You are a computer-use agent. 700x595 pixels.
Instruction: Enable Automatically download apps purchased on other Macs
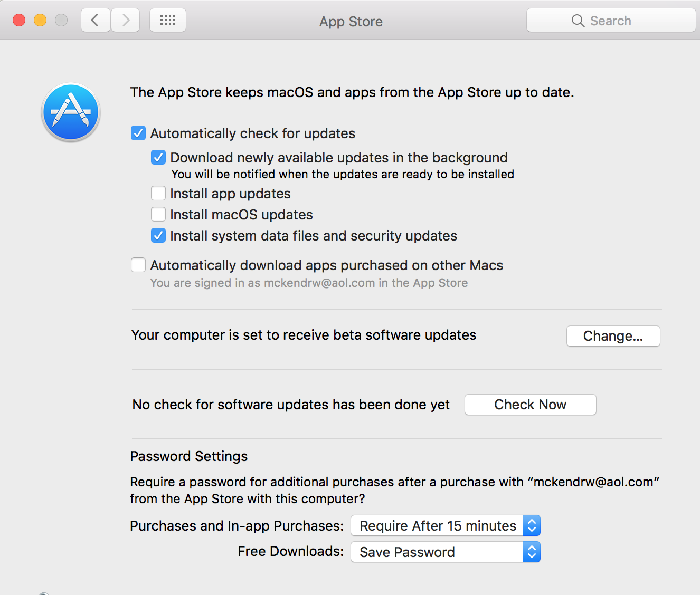[x=138, y=265]
